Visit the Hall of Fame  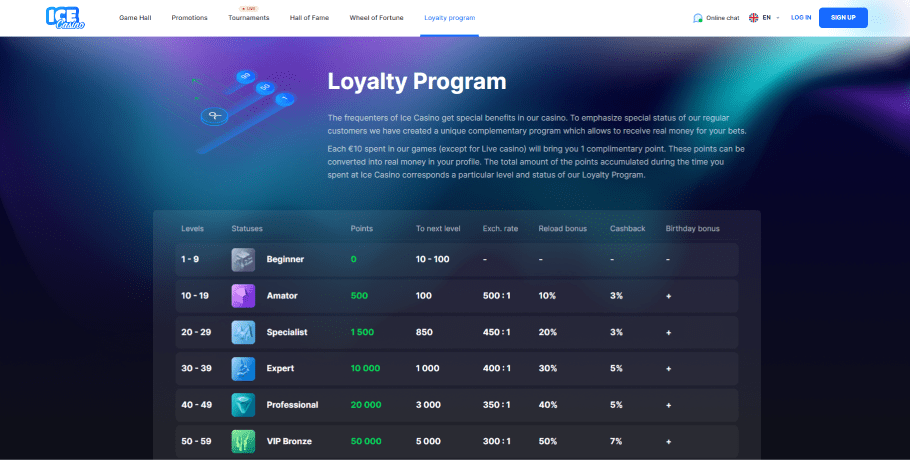309,18
